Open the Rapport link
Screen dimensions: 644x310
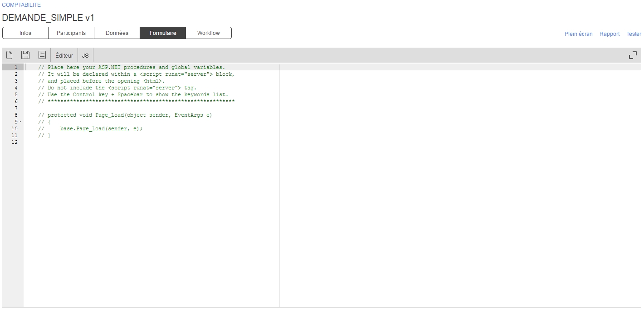(x=609, y=34)
